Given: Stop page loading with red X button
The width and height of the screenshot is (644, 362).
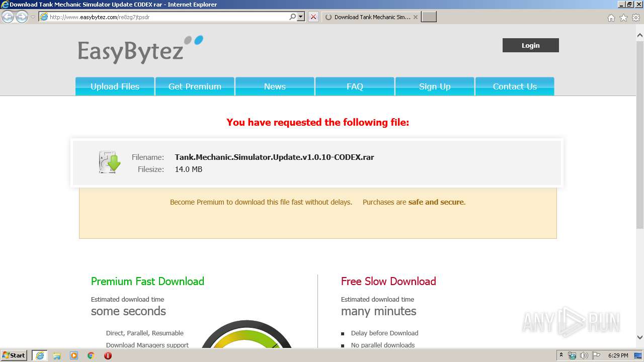Looking at the screenshot, I should pos(313,17).
